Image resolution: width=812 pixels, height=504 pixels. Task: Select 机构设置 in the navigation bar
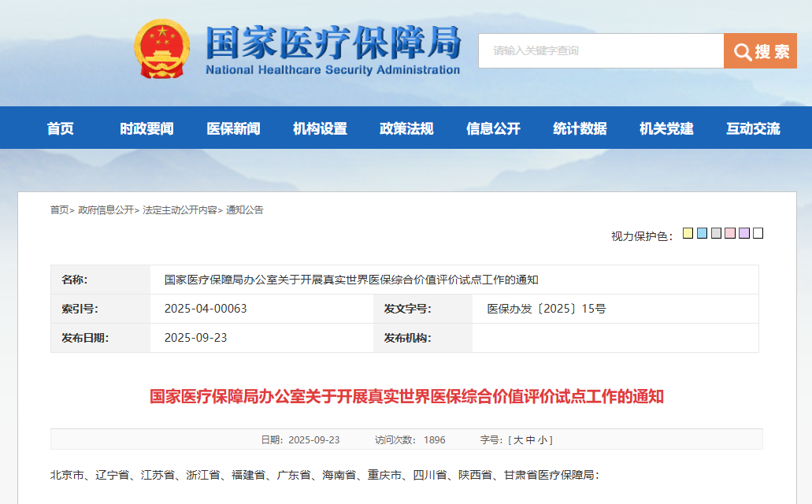tap(320, 128)
